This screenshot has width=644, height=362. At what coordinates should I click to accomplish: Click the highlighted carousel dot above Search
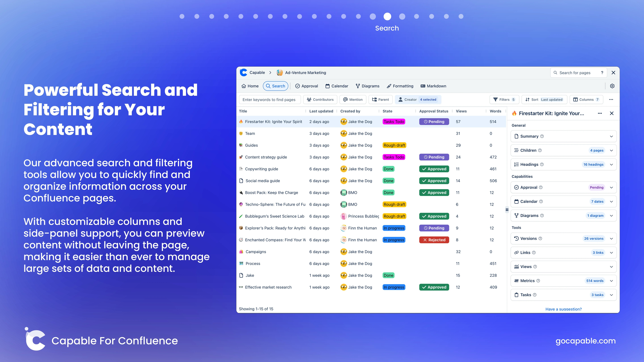[387, 17]
